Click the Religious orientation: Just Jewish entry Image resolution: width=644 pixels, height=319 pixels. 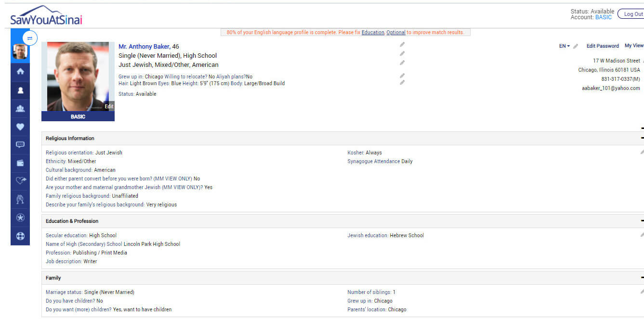click(x=84, y=153)
